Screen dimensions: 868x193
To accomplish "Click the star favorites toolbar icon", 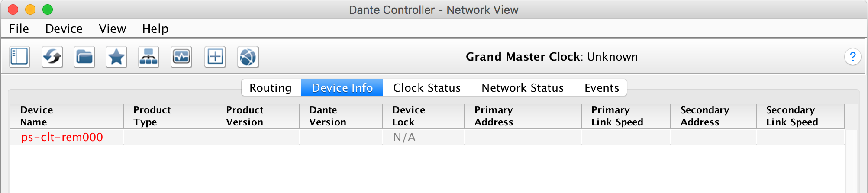I will 116,57.
